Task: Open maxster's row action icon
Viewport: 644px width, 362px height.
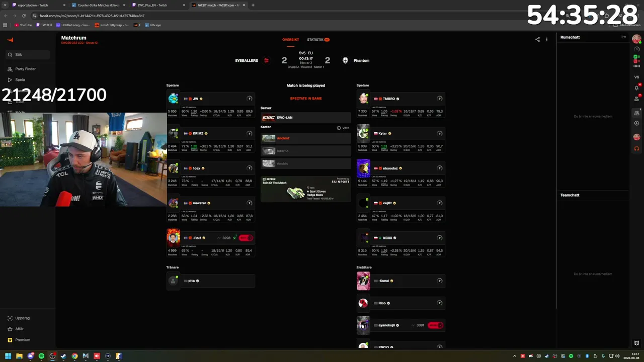Action: pos(249,203)
